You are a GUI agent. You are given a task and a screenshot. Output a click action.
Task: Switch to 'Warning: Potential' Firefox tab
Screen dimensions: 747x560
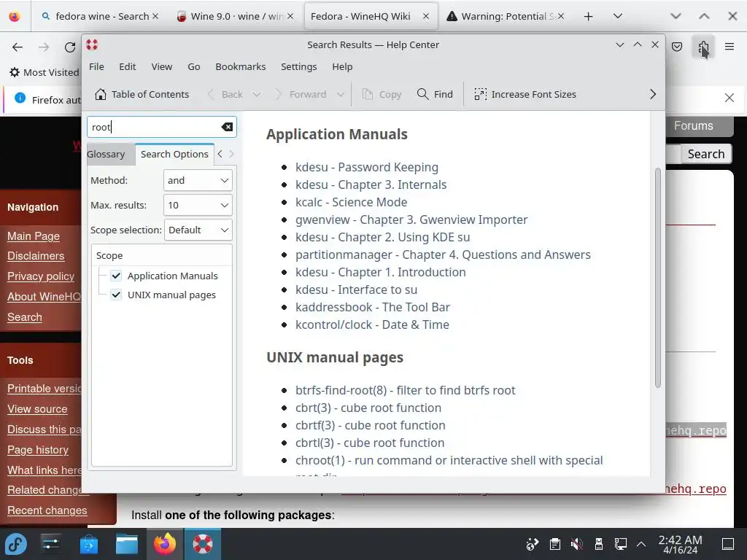click(505, 16)
